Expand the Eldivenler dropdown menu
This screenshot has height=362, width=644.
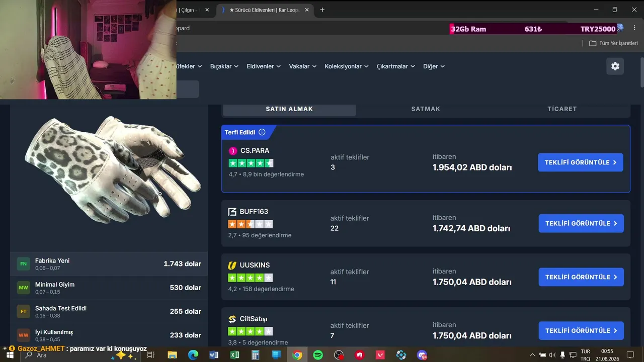click(264, 66)
